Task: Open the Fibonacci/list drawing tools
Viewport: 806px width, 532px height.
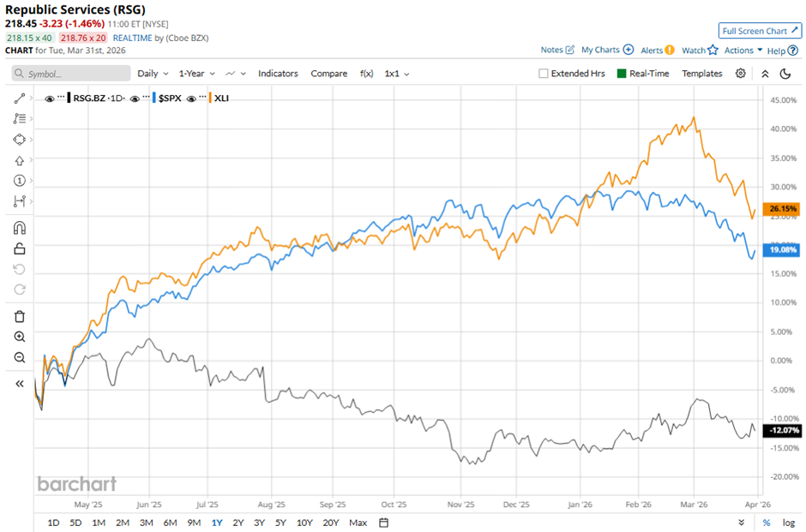Action: pos(20,118)
